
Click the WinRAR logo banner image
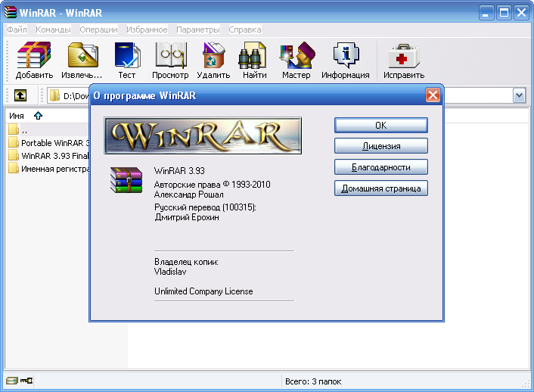click(203, 135)
